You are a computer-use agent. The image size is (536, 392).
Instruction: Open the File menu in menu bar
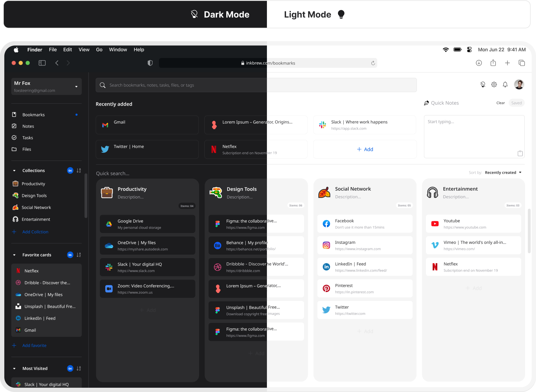[53, 49]
